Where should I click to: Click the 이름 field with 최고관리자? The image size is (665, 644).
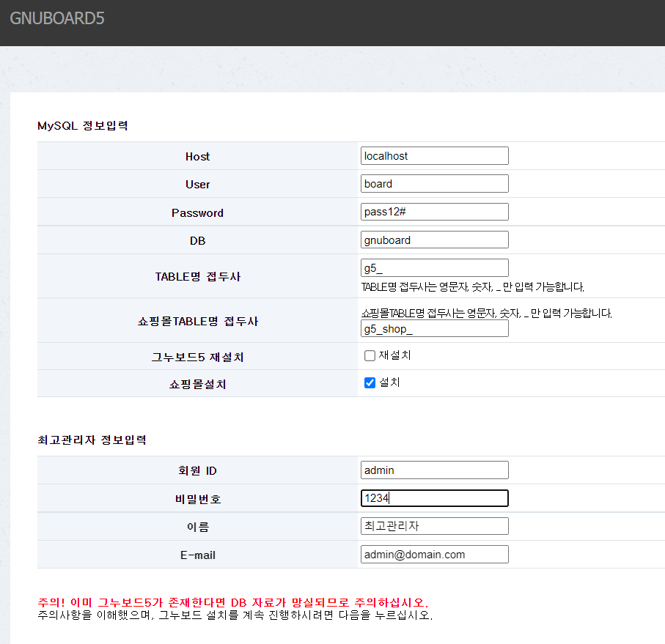(434, 526)
